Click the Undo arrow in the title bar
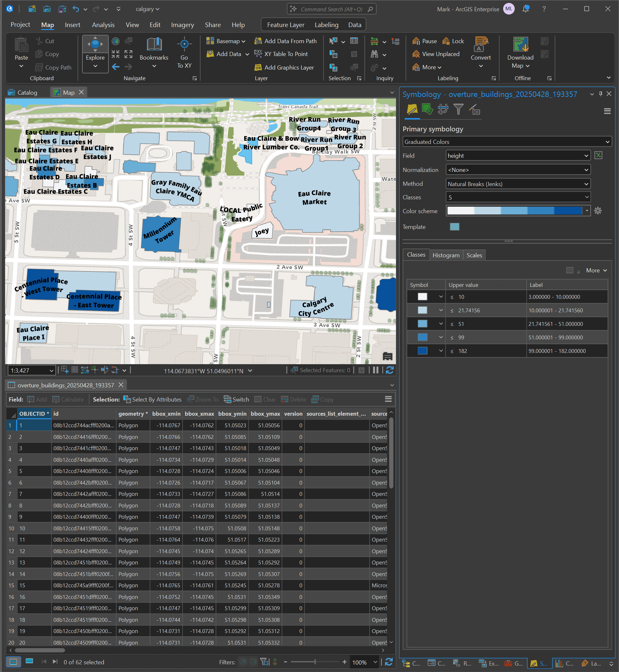The width and height of the screenshot is (619, 672). pyautogui.click(x=76, y=9)
